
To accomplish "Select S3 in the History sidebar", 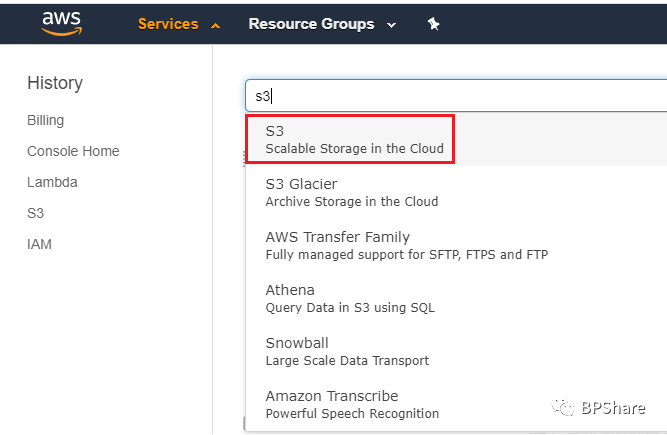I will coord(36,213).
